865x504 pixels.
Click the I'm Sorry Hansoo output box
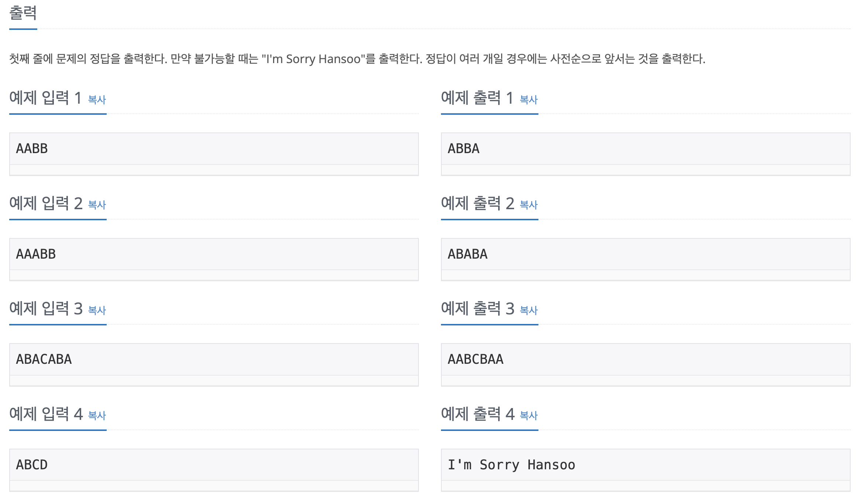[646, 470]
